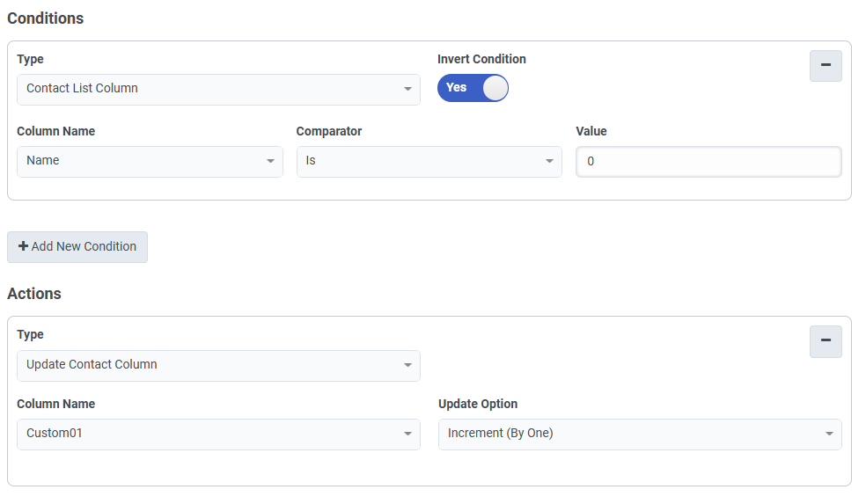Click the Conditions section heading
The image size is (866, 504).
(x=46, y=18)
